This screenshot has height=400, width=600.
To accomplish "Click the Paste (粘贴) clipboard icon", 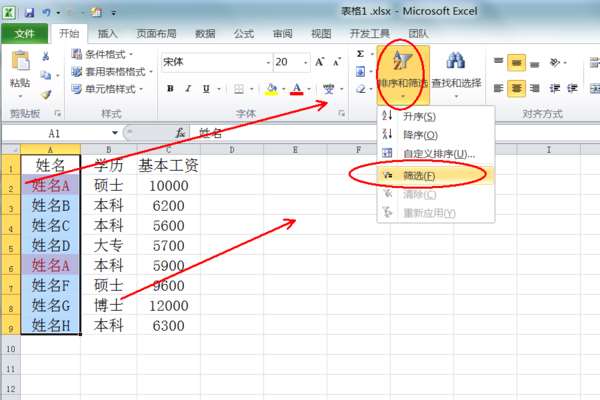I will coord(20,61).
